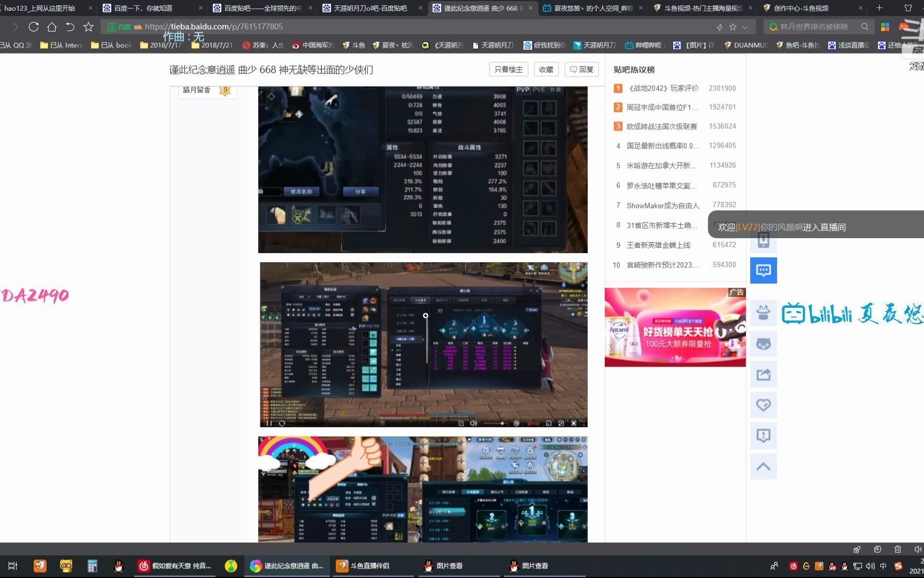Click browser status bar trash icon
The height and width of the screenshot is (578, 924).
tap(897, 550)
